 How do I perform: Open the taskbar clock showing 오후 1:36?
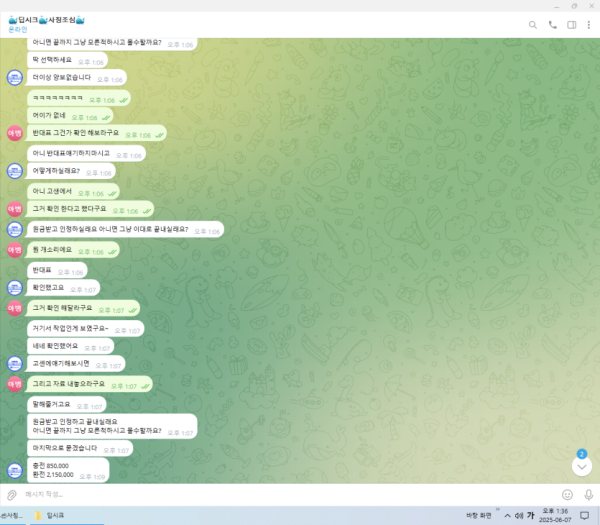[555, 515]
